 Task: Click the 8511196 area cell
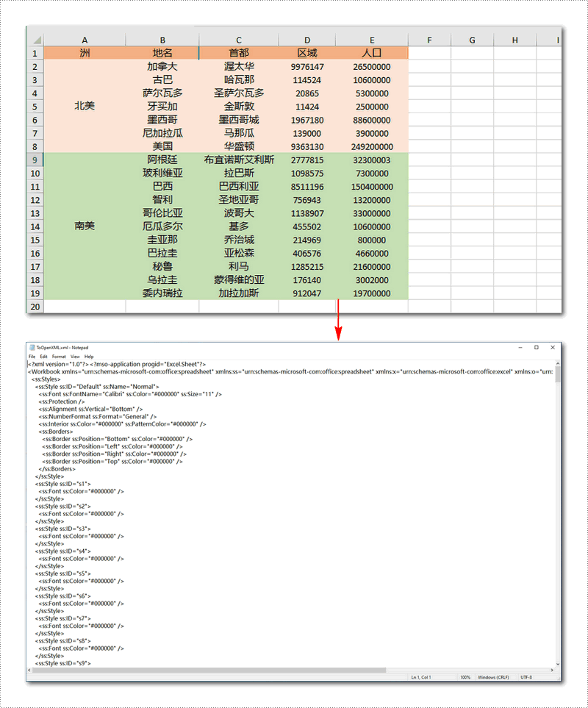[306, 187]
